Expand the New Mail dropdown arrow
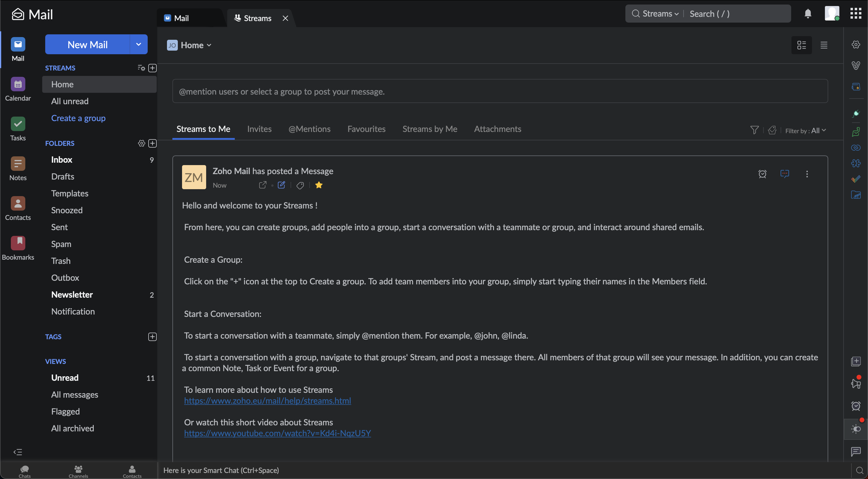Screen dimensions: 868x479 coord(139,44)
